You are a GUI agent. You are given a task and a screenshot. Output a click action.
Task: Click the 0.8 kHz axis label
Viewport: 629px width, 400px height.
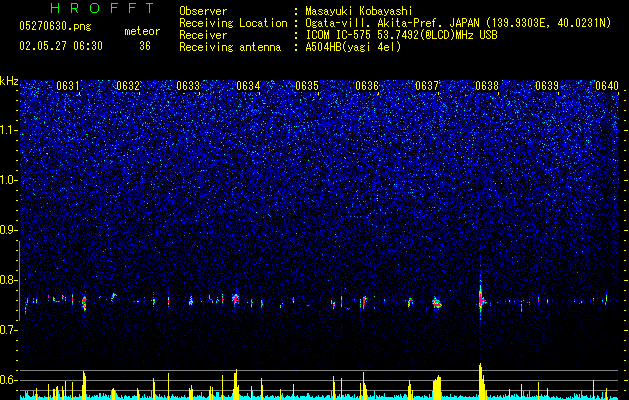(x=9, y=280)
